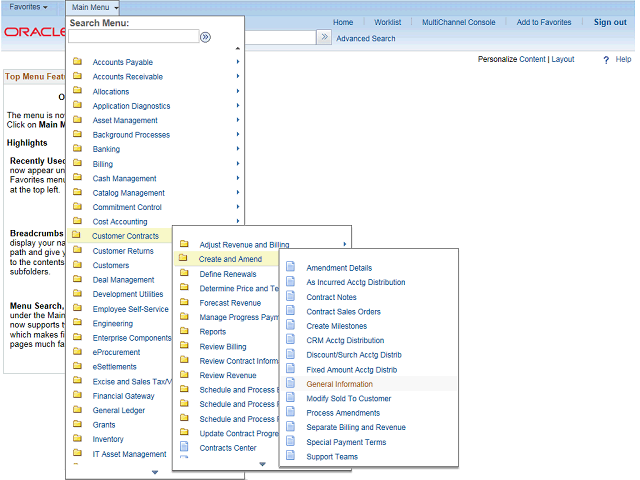
Task: Open the Advanced Search link
Action: point(365,39)
